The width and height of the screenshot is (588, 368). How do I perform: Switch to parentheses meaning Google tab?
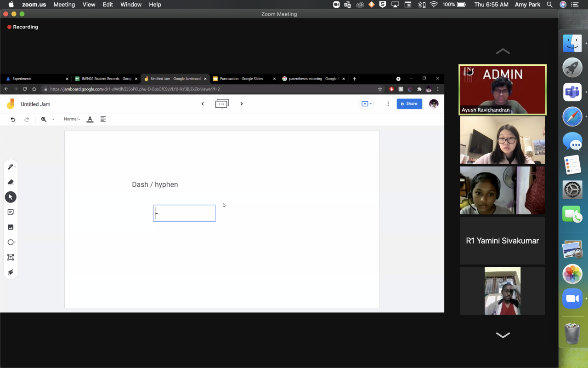(x=312, y=79)
